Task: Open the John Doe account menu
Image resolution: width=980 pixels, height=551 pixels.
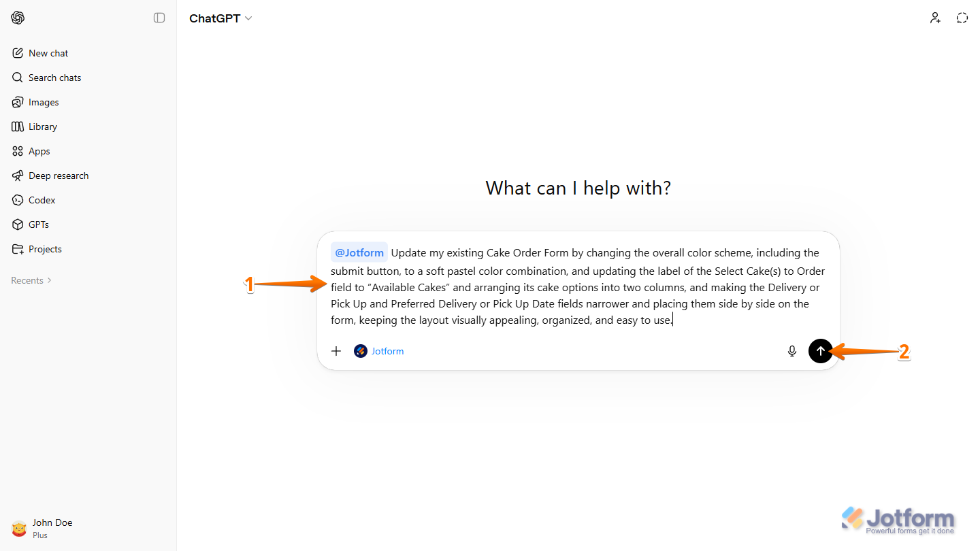Action: coord(88,529)
